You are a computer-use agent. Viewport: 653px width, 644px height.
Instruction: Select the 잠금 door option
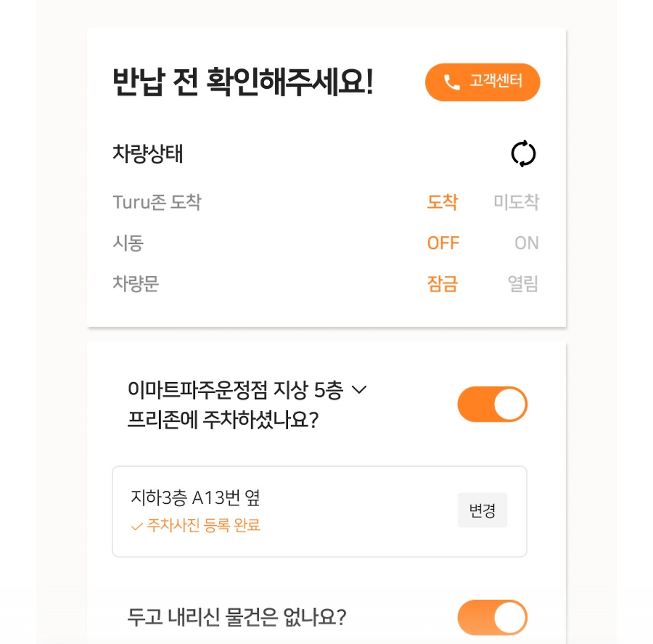pos(443,285)
